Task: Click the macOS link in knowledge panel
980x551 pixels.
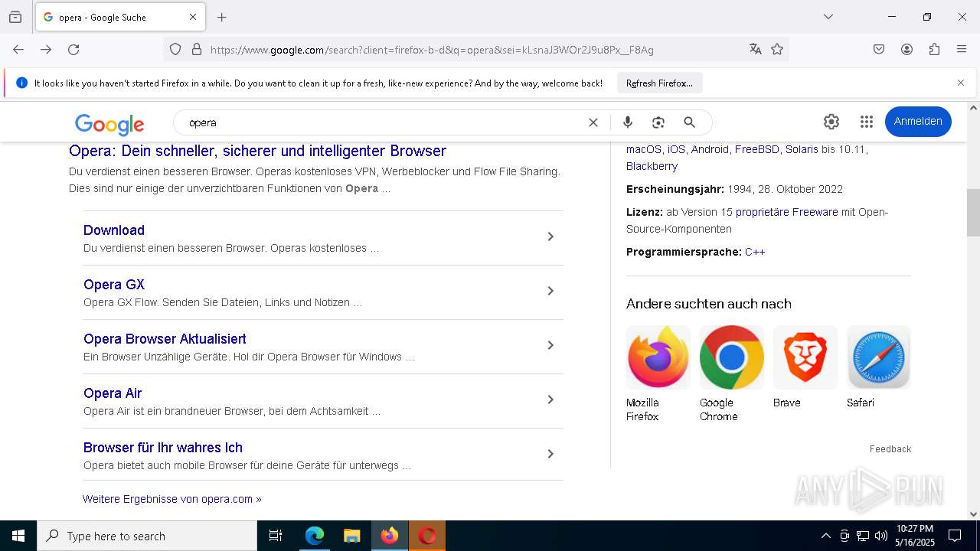Action: [x=643, y=149]
